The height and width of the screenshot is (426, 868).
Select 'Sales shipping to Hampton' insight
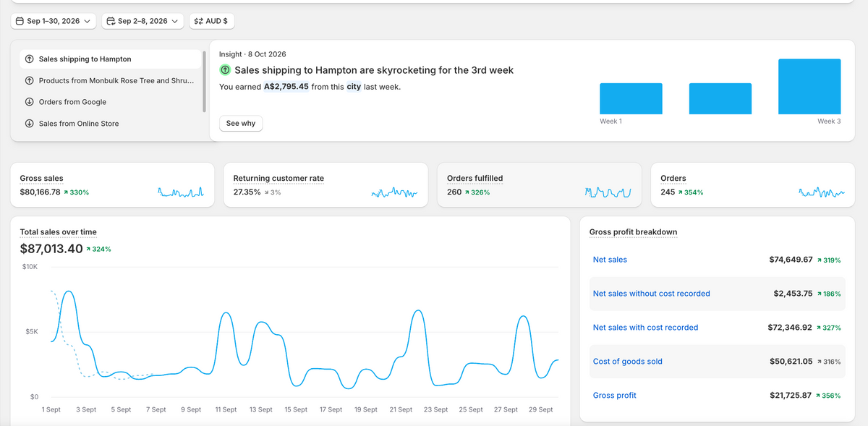point(111,59)
